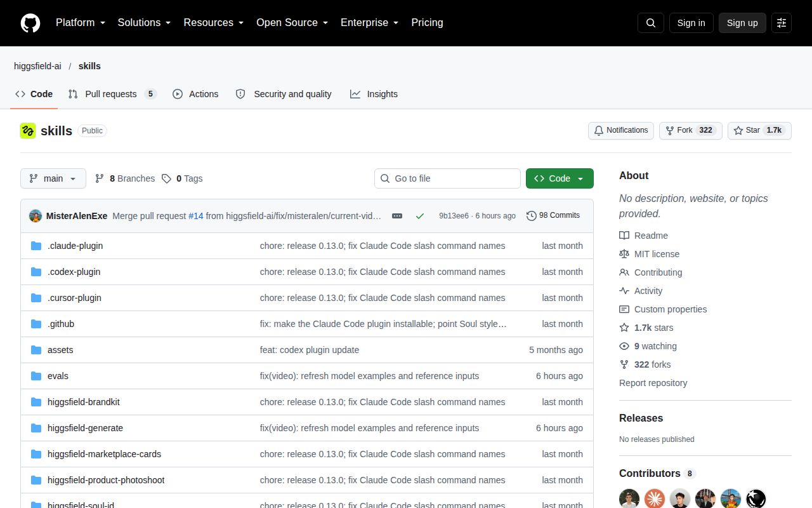
Task: Switch to the Actions tab
Action: 195,94
